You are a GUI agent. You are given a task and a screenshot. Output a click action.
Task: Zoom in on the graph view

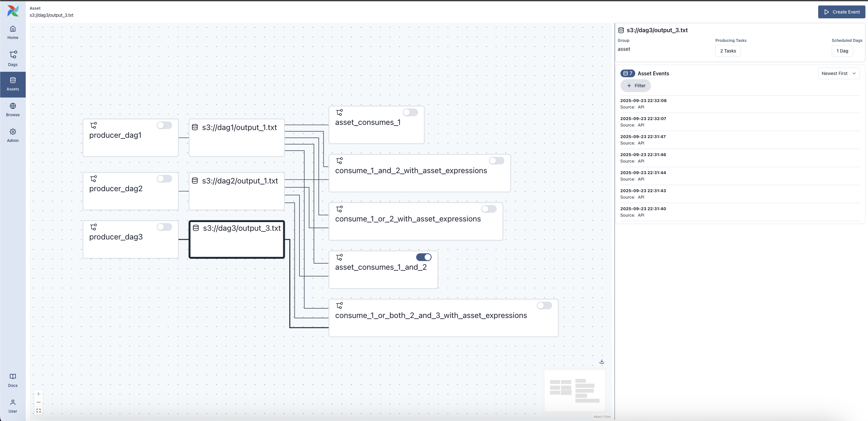(x=38, y=394)
